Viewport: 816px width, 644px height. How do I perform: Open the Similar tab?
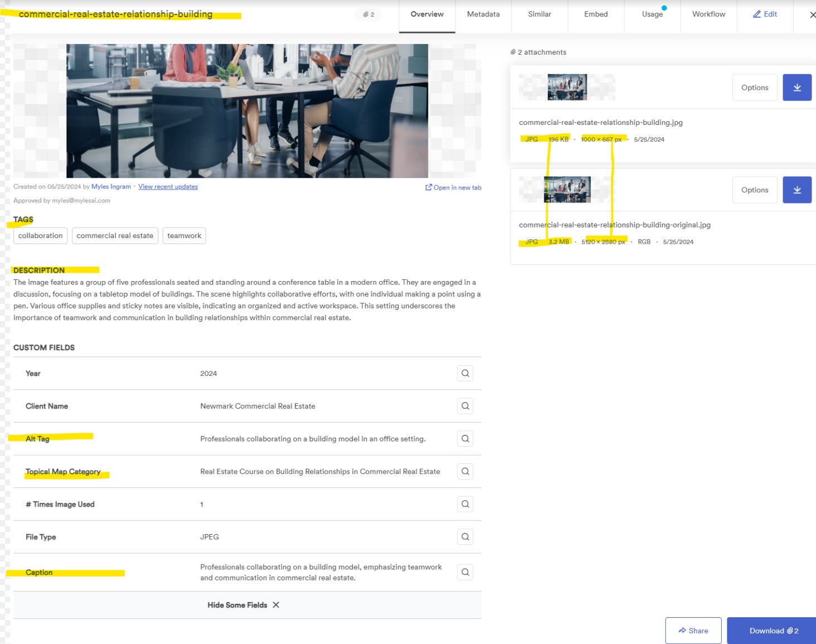tap(540, 14)
